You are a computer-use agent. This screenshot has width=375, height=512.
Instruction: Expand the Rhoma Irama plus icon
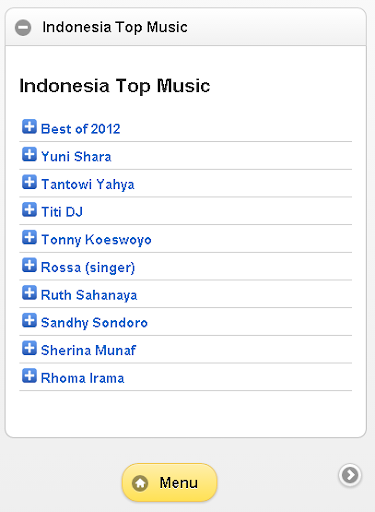click(29, 376)
